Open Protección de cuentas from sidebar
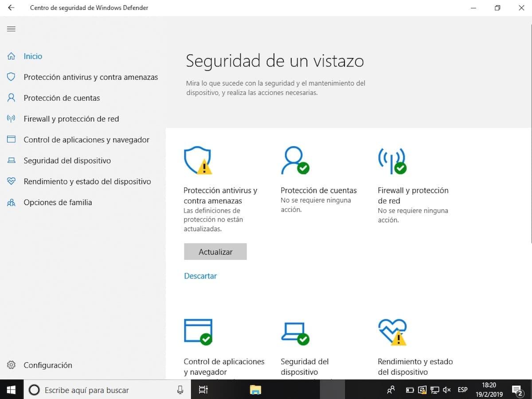532x399 pixels. pos(62,98)
